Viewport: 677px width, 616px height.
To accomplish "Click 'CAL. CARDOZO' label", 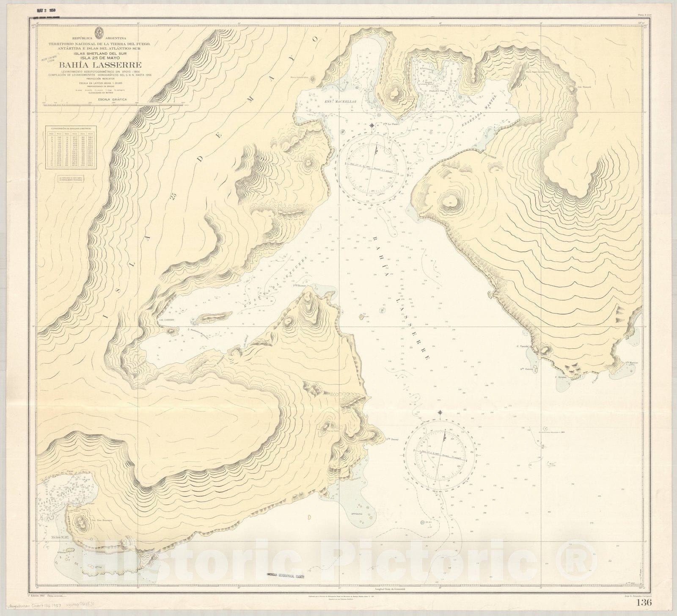I will coord(166,320).
